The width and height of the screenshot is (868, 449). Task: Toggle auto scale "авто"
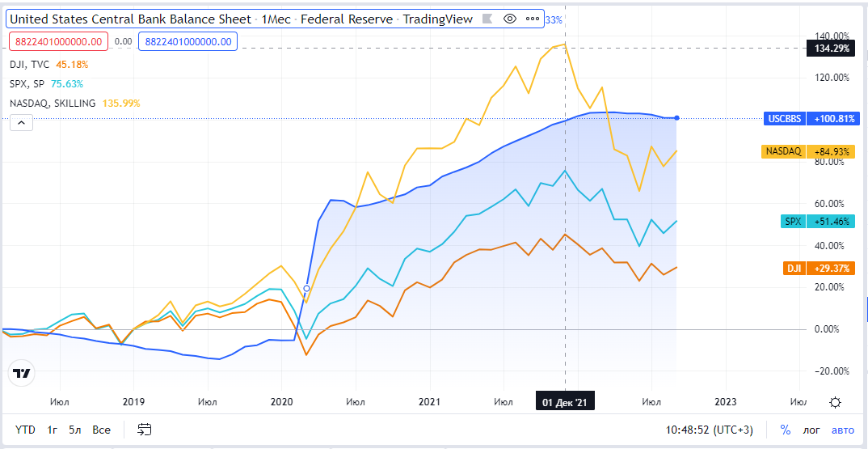[x=842, y=430]
